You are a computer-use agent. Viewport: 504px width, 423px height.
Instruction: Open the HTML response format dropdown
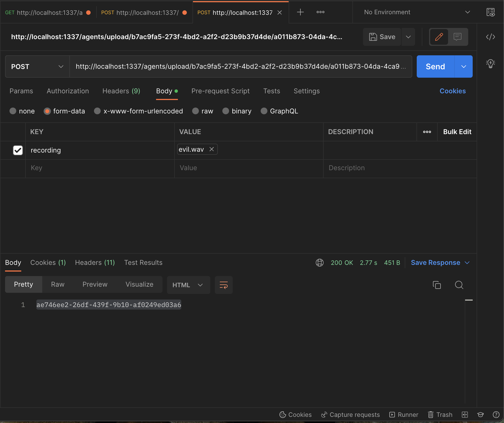188,285
